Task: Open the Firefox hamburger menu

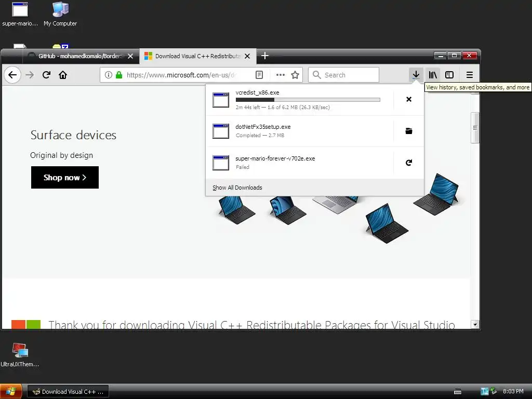Action: coord(470,75)
